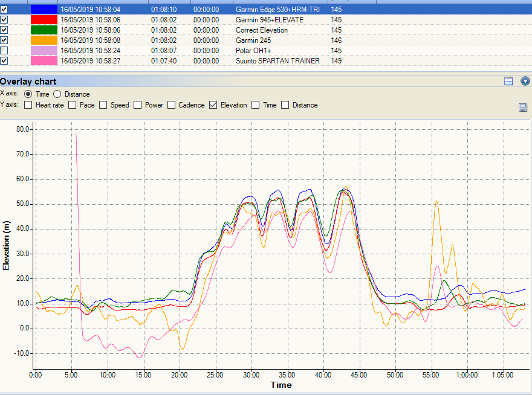Click the save chart floppy disk icon
This screenshot has height=395, width=532.
click(522, 107)
